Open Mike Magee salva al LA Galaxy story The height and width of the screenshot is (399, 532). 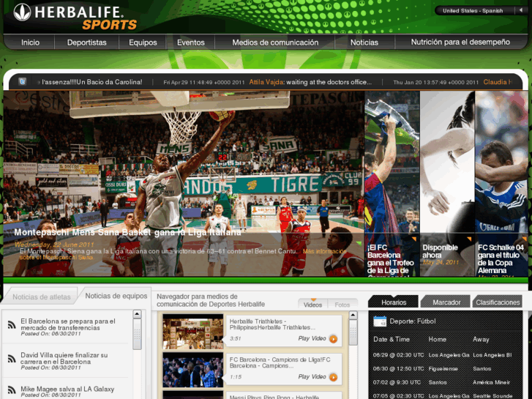[67, 389]
